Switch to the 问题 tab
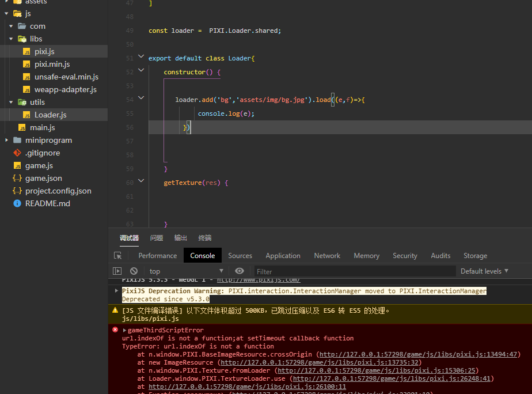This screenshot has height=394, width=532. (157, 238)
